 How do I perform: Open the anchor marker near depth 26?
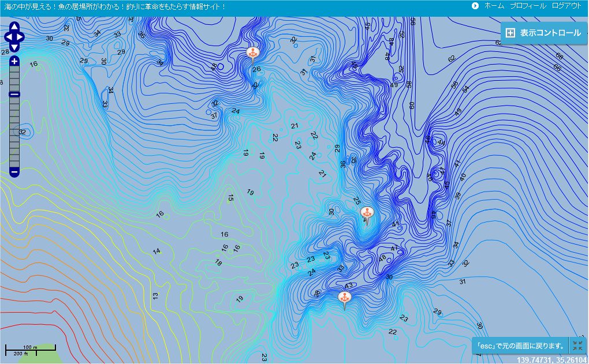(253, 55)
